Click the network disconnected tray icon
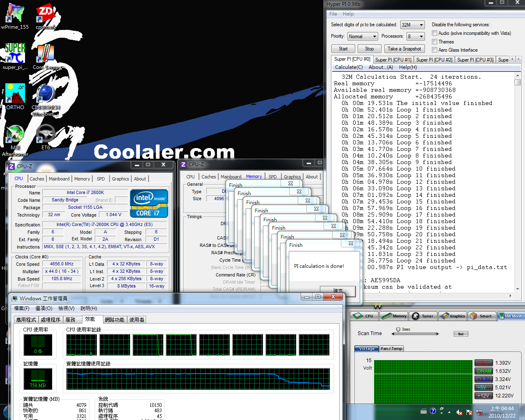The image size is (525, 420). pos(478,412)
